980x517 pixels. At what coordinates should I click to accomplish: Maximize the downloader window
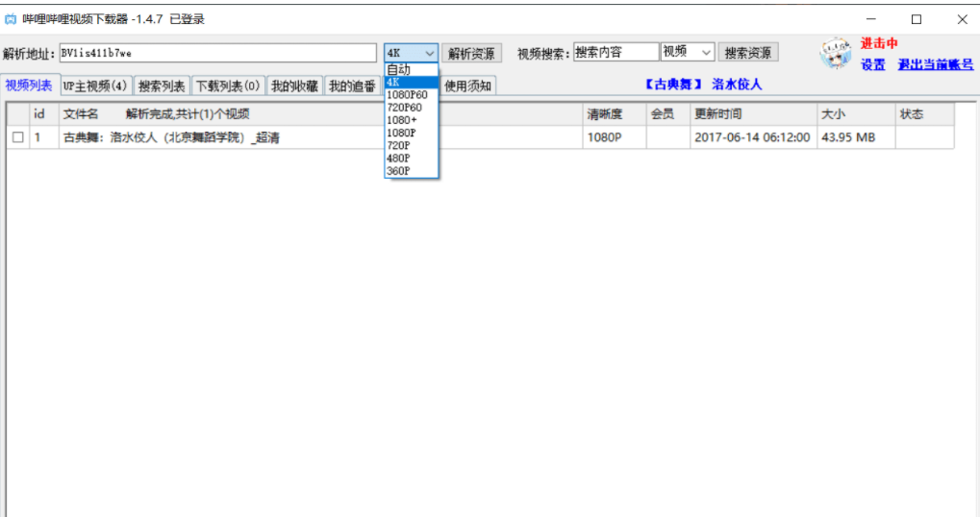pos(916,19)
